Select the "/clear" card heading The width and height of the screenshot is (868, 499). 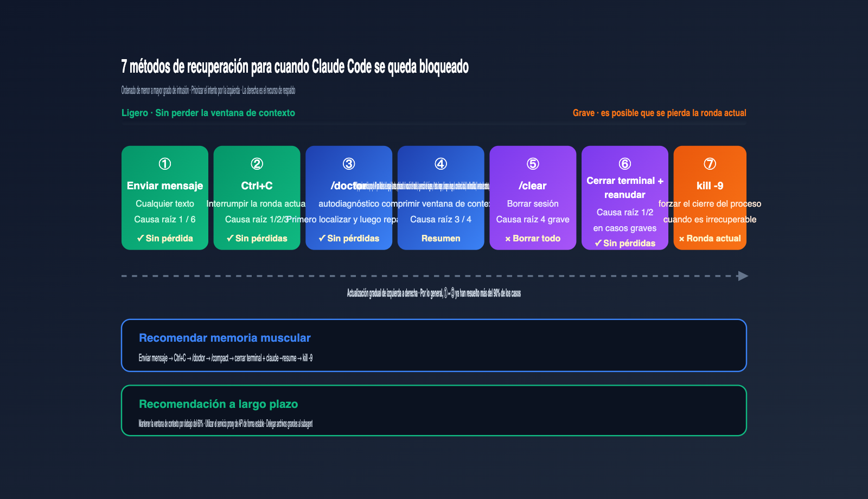click(533, 185)
